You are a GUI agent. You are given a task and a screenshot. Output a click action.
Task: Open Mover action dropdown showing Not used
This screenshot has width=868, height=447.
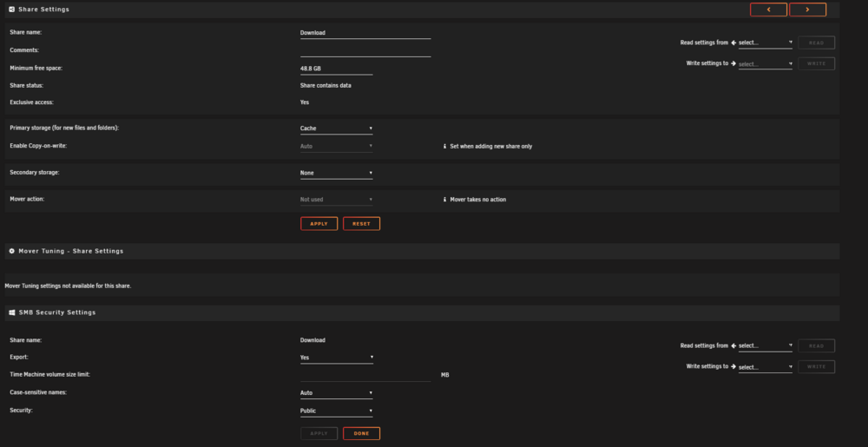tap(336, 200)
